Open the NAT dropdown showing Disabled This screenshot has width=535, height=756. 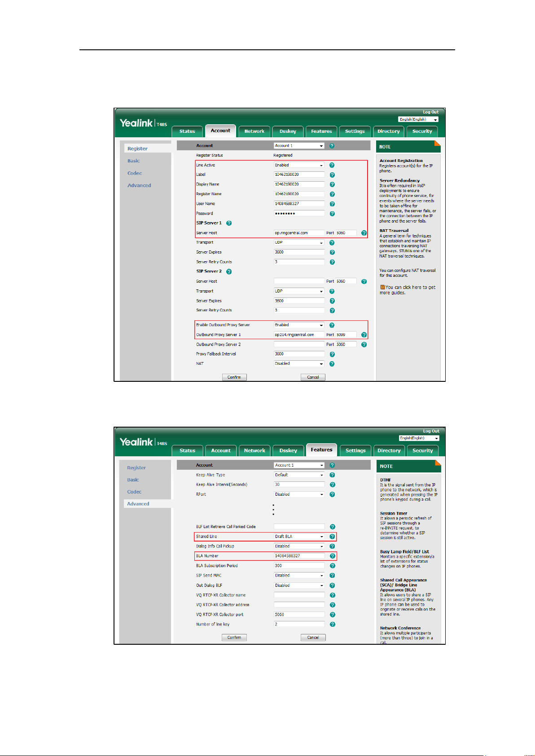[x=299, y=364]
